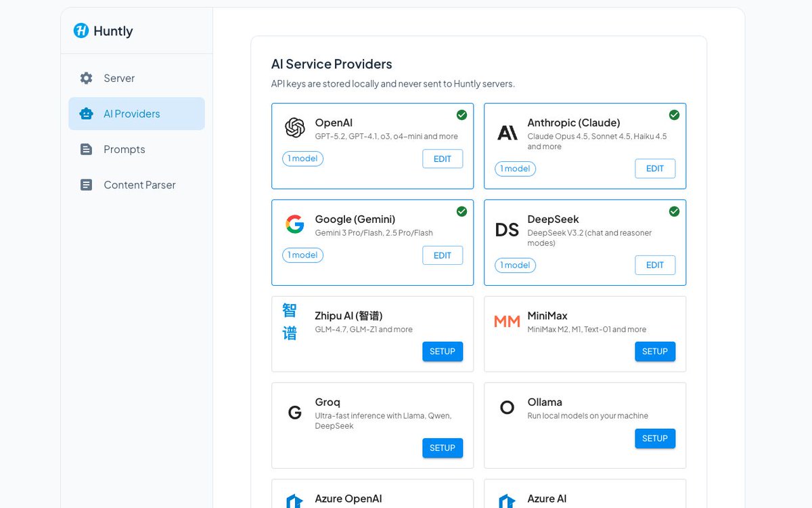Click the Server gear icon
Viewport: 812px width, 508px height.
(x=86, y=78)
